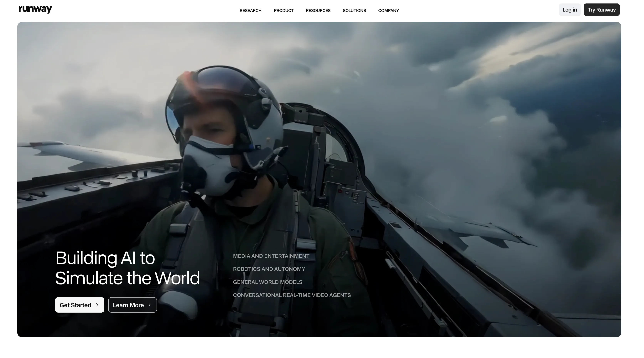This screenshot has height=358, width=644.
Task: Click the chevron icon in Learn More
Action: click(x=149, y=305)
